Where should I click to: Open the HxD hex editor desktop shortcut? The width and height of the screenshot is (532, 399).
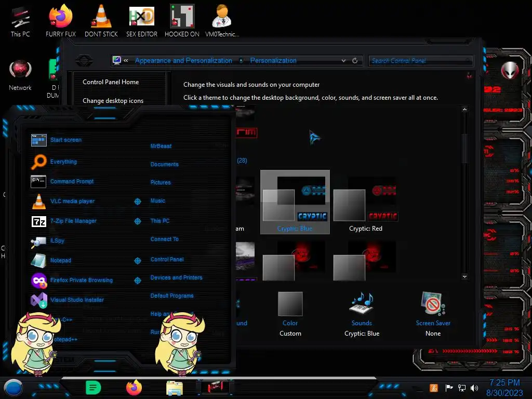pos(142,21)
